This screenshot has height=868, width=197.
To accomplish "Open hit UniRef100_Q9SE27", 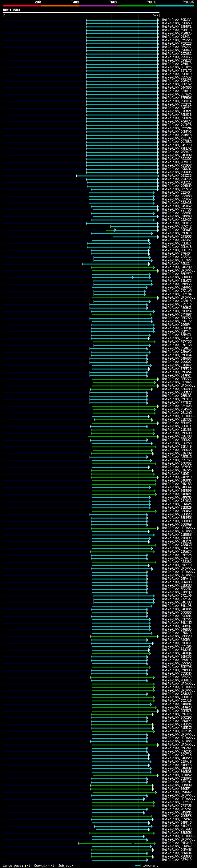I will [176, 61].
